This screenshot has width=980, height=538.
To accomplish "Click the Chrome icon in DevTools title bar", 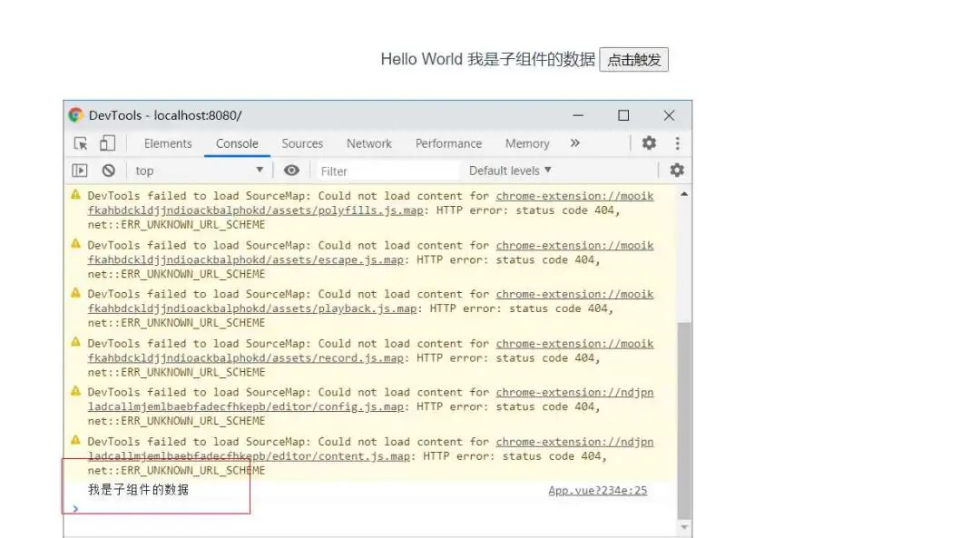I will [76, 115].
